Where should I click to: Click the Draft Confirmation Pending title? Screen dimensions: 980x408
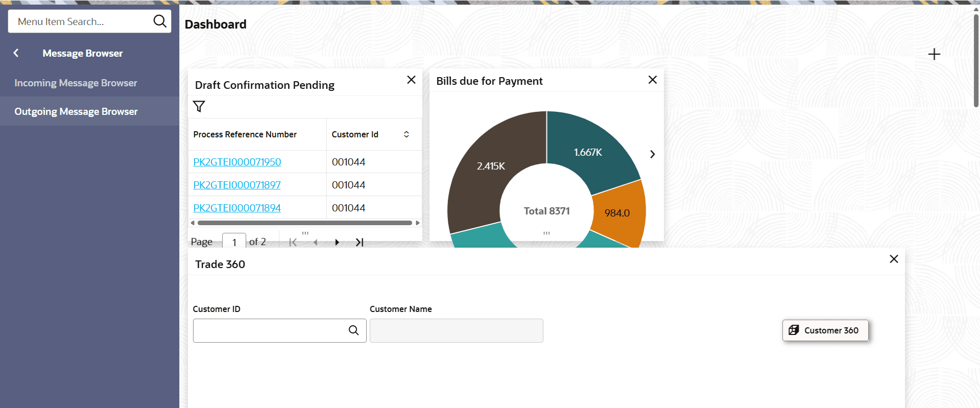(265, 85)
